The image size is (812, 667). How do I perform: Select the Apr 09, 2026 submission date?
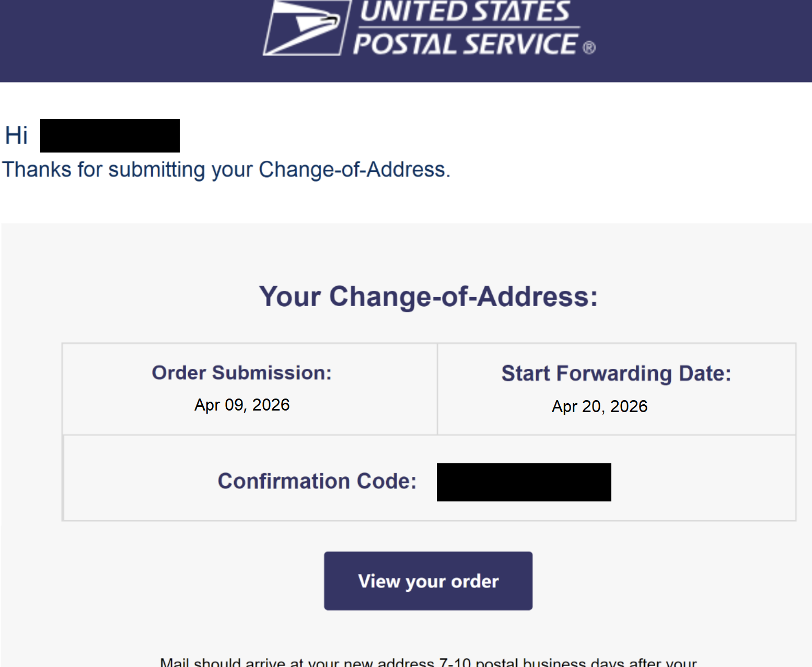pos(242,405)
